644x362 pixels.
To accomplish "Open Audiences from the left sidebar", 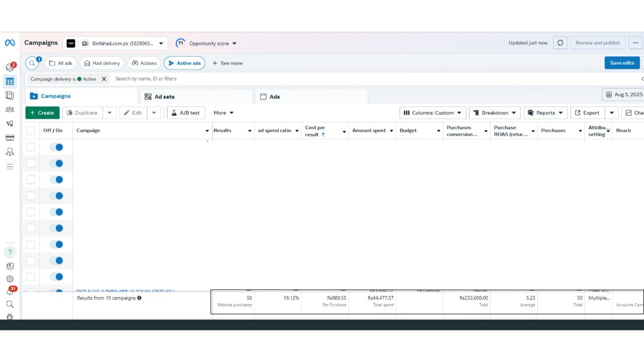I will point(10,110).
